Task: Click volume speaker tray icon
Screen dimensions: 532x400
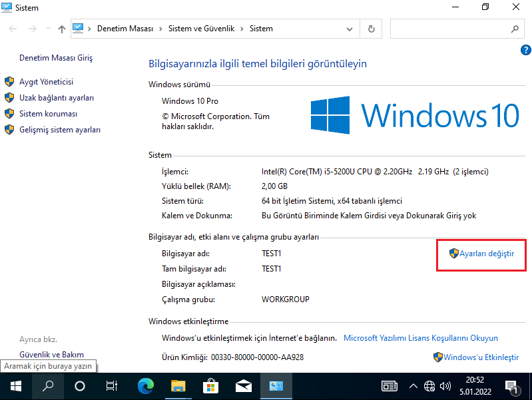Action: point(445,386)
